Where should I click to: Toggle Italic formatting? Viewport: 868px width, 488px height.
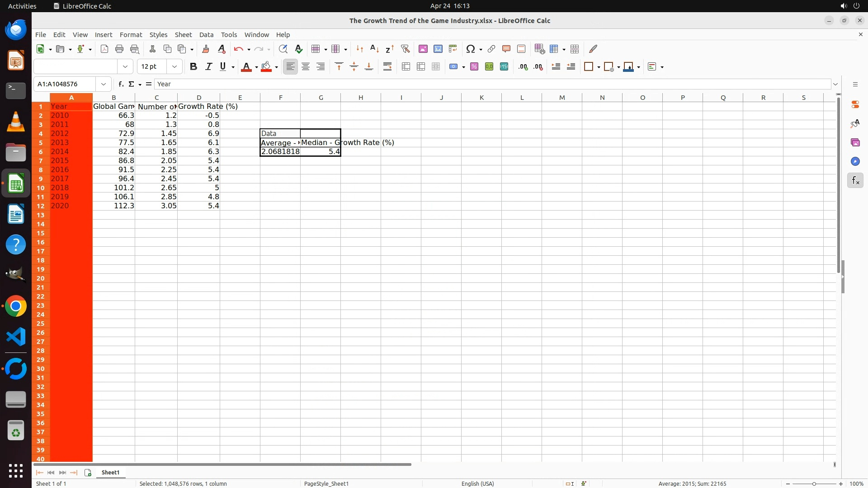[x=208, y=67]
